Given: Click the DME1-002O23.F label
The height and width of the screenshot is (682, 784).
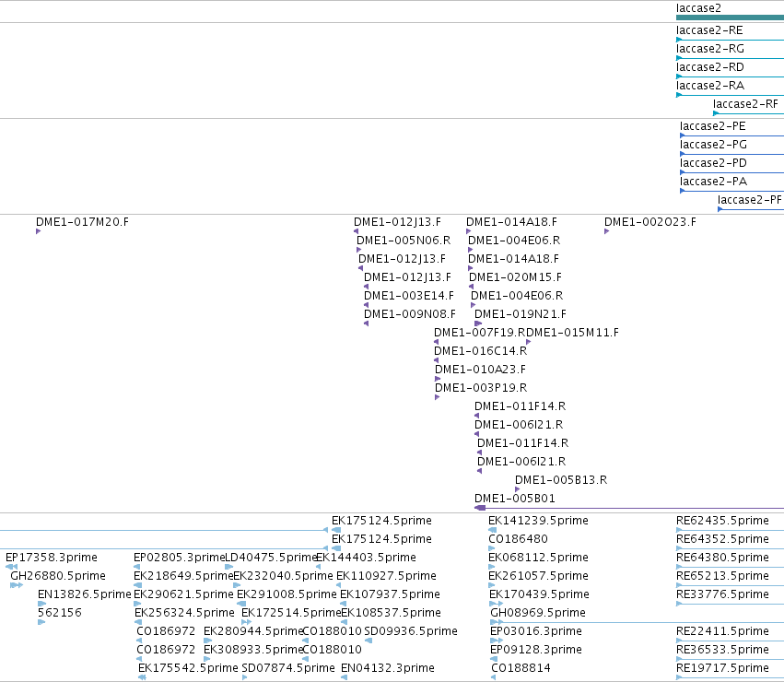Looking at the screenshot, I should (650, 222).
